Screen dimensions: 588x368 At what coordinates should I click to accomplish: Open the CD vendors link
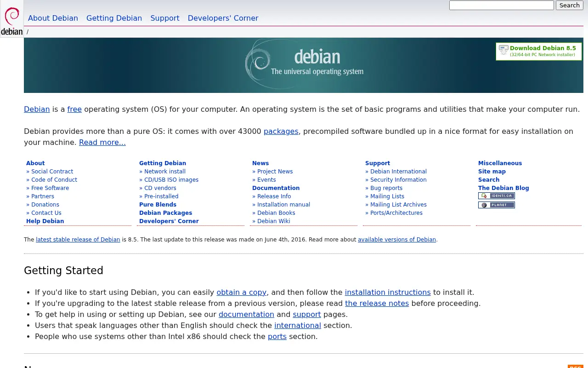pyautogui.click(x=160, y=188)
